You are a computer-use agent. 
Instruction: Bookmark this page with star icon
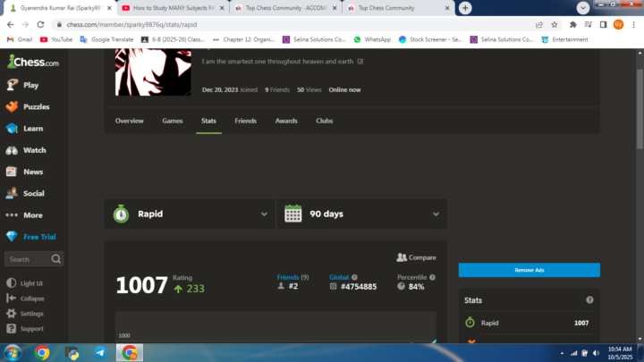[x=555, y=25]
